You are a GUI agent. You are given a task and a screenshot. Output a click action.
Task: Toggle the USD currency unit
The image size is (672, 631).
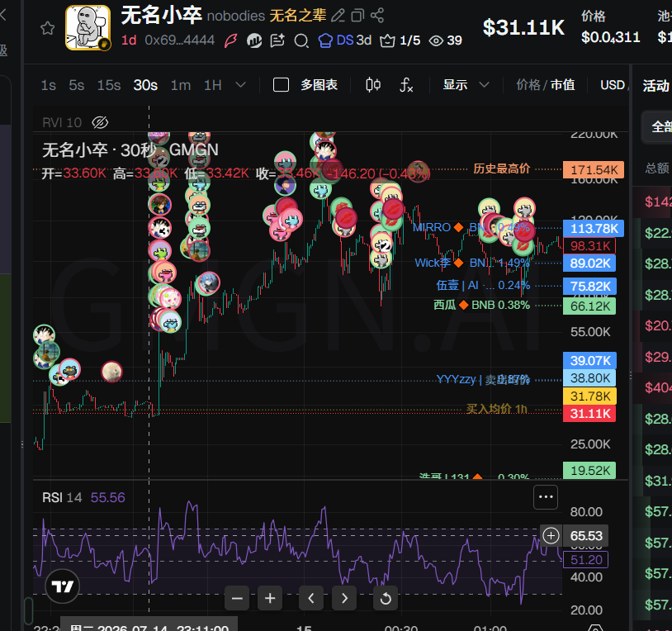[613, 85]
